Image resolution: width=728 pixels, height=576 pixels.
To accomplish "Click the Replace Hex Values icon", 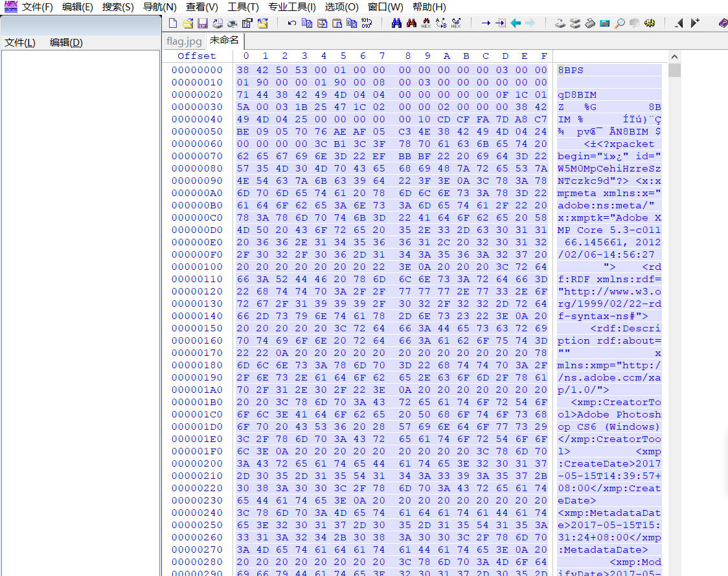I will [x=456, y=23].
